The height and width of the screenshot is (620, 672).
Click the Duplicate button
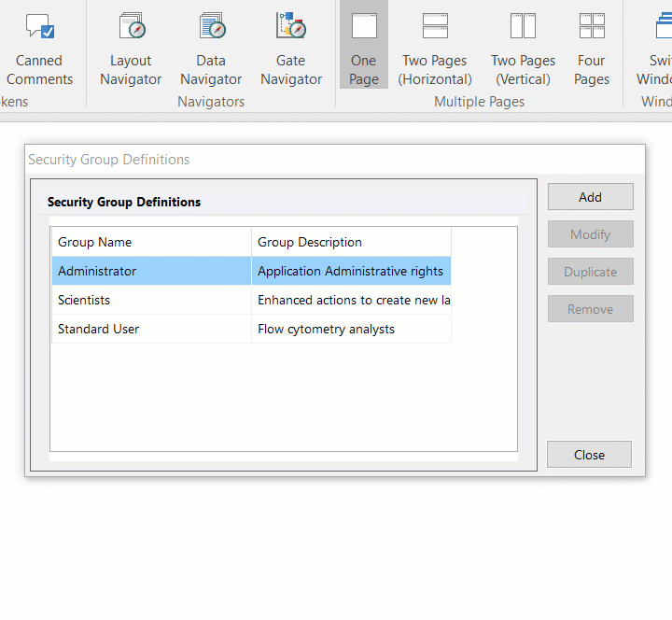point(590,272)
